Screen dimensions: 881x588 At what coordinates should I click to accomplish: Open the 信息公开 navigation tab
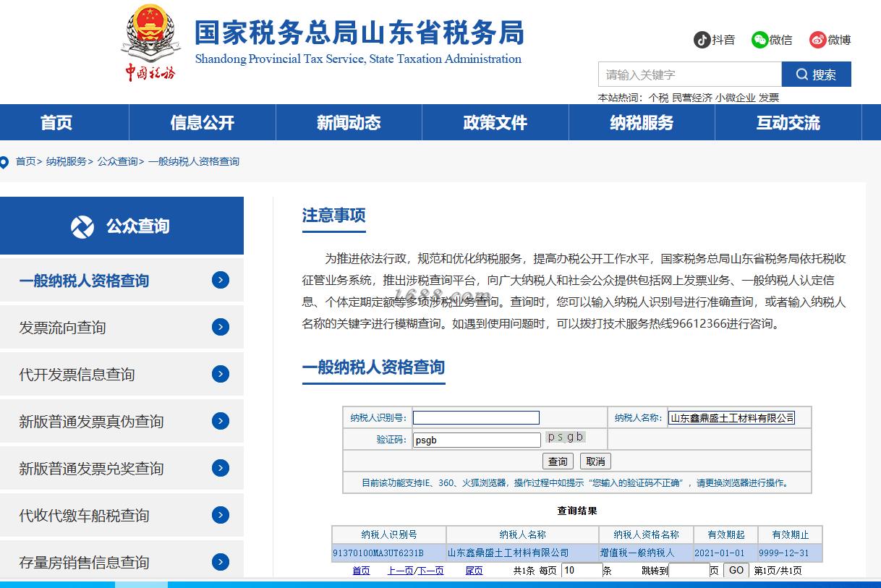click(203, 122)
